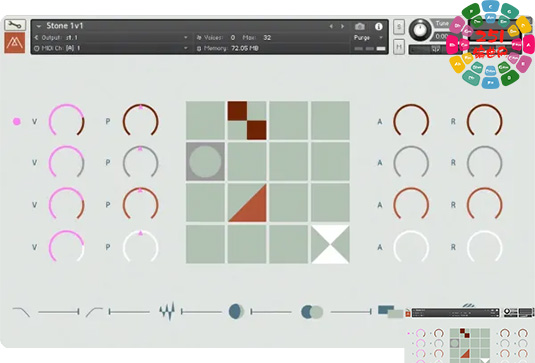Image resolution: width=535 pixels, height=363 pixels.
Task: Toggle the first empty pad in the top row
Action: pyautogui.click(x=205, y=120)
